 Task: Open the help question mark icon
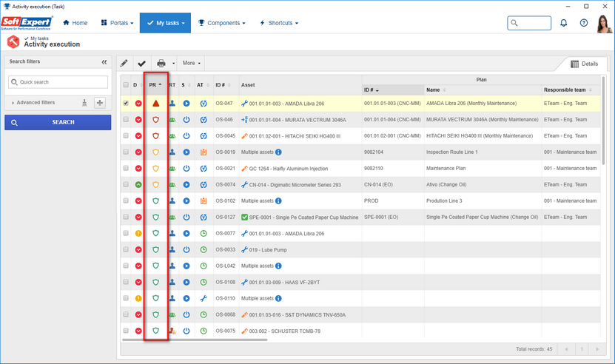click(584, 23)
